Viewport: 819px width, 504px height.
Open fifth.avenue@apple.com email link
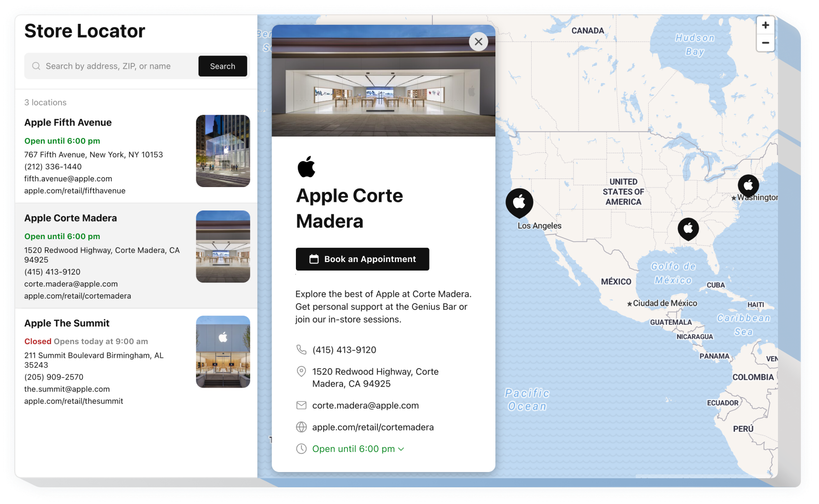pos(68,178)
